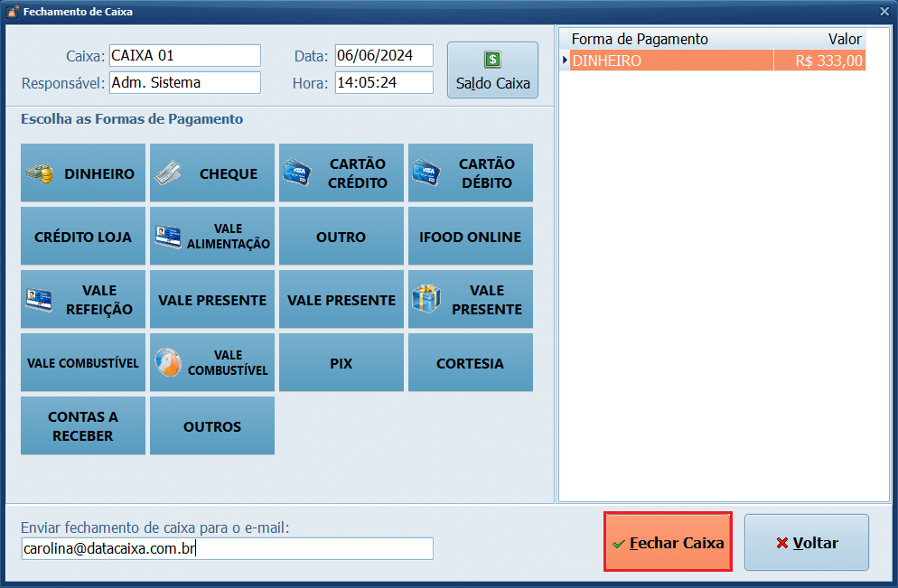The image size is (898, 588).
Task: Click the closing e-mail address field
Action: tap(228, 548)
